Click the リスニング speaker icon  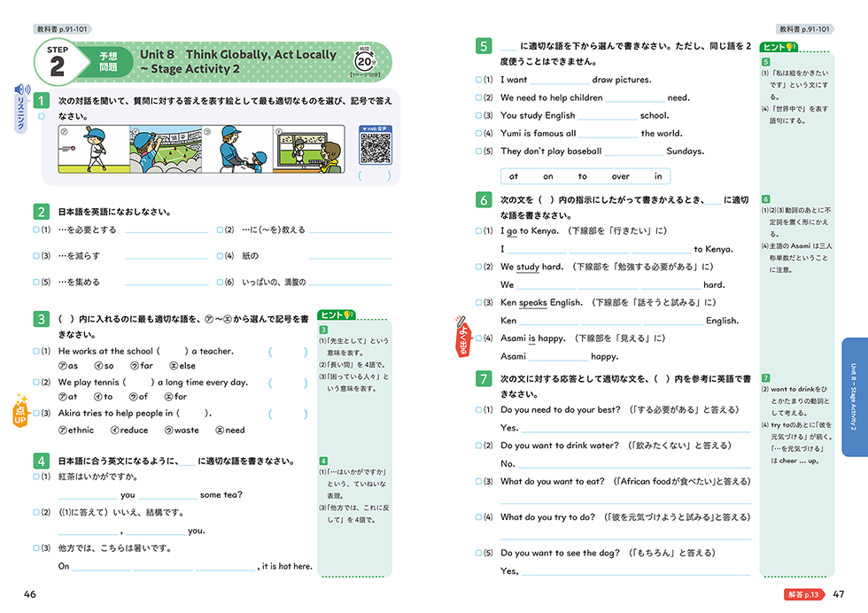click(21, 90)
